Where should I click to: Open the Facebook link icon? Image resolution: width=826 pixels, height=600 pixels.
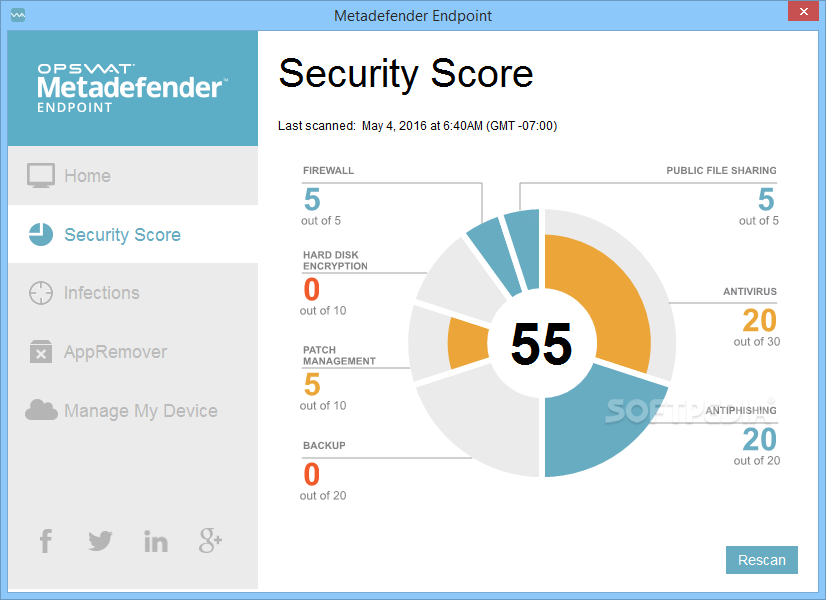(46, 541)
